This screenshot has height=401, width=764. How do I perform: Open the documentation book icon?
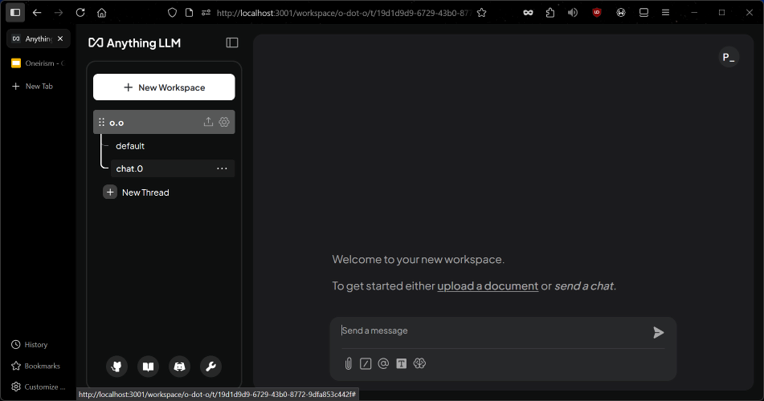click(148, 366)
